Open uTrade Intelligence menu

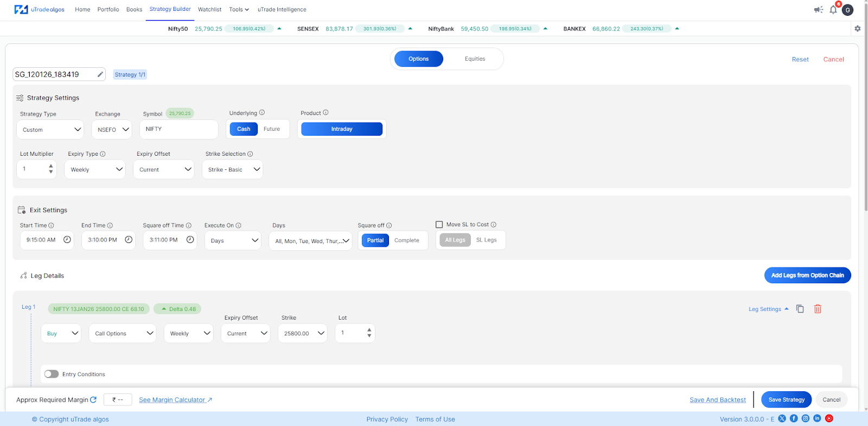pyautogui.click(x=282, y=9)
